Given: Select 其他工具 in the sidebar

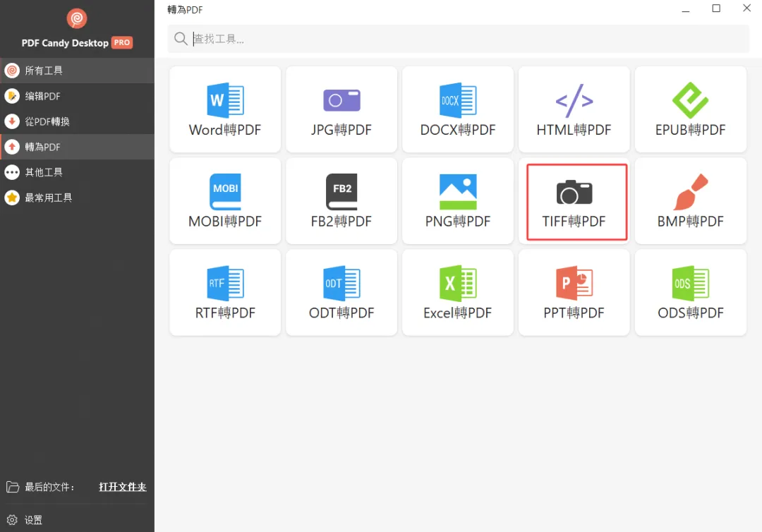Looking at the screenshot, I should (78, 172).
